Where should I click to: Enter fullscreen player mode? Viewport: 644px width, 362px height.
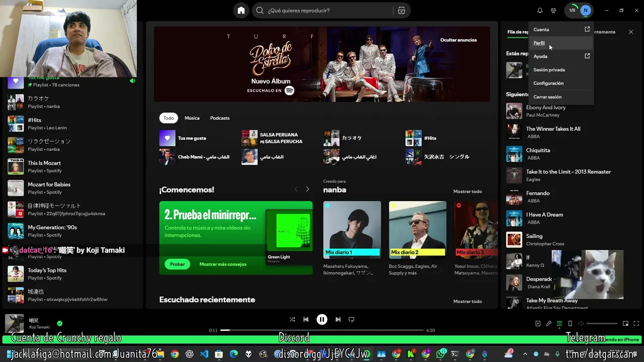[x=636, y=324]
